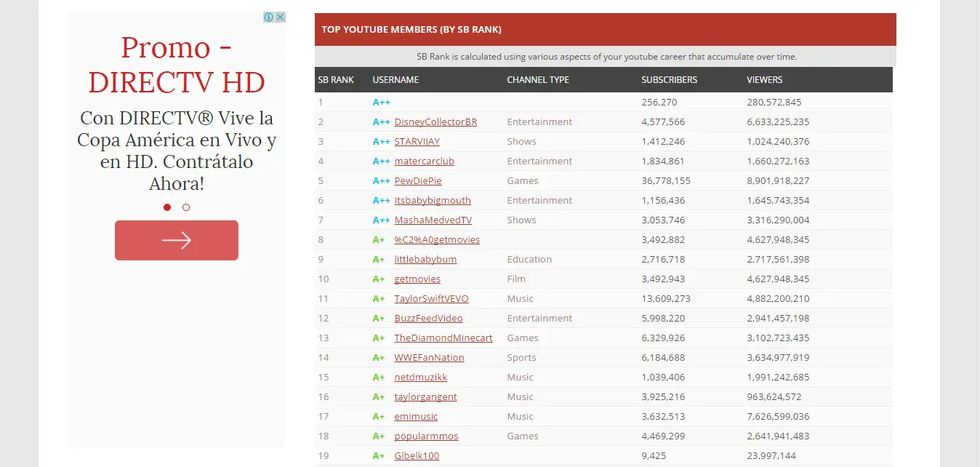The width and height of the screenshot is (980, 467).
Task: Click the SB Rank calculation description text
Action: pos(607,56)
